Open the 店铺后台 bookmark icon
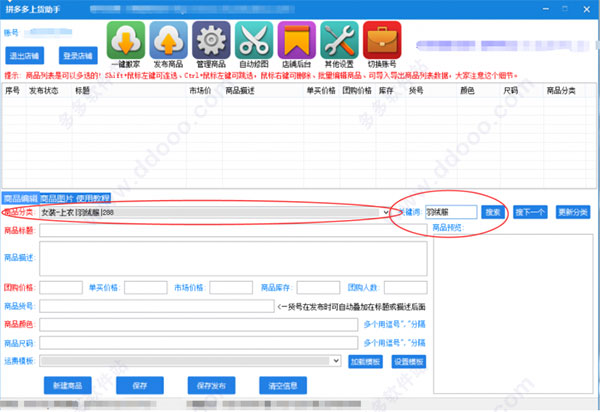The width and height of the screenshot is (600, 412). click(297, 40)
